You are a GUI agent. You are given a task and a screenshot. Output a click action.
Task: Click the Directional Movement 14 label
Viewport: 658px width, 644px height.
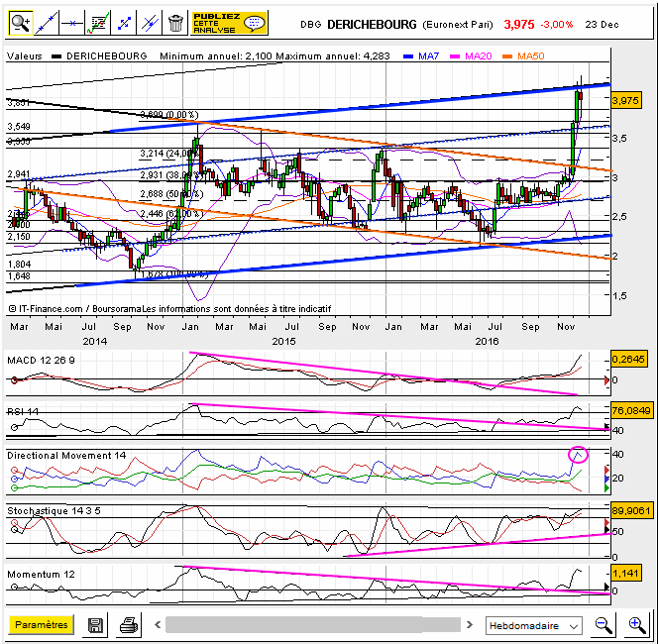pos(66,455)
